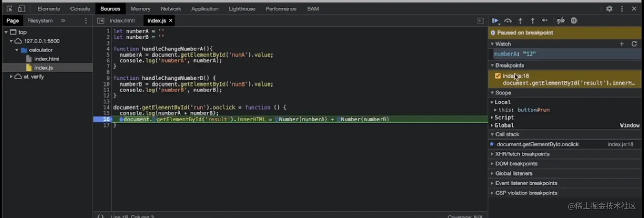Resume script execution
This screenshot has height=218, width=644.
coord(495,20)
